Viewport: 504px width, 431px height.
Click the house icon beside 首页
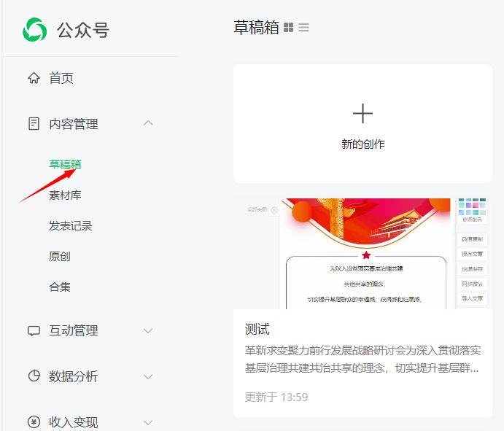coord(34,78)
